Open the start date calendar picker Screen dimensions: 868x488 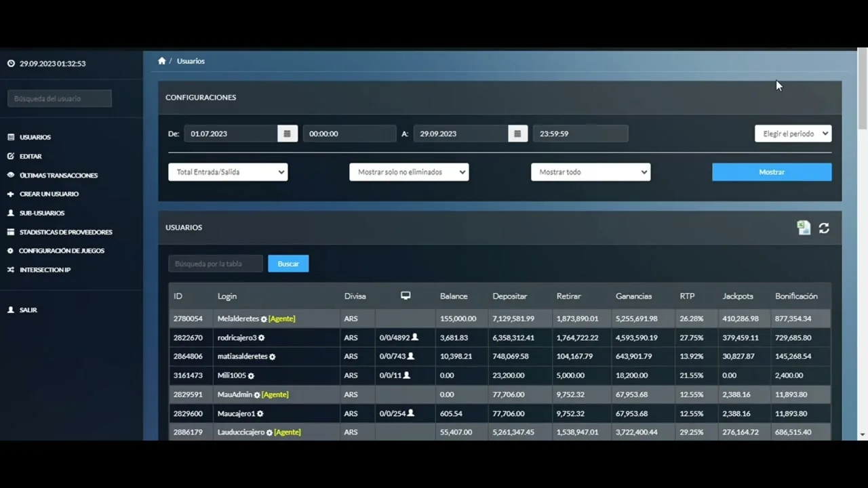[x=287, y=134]
